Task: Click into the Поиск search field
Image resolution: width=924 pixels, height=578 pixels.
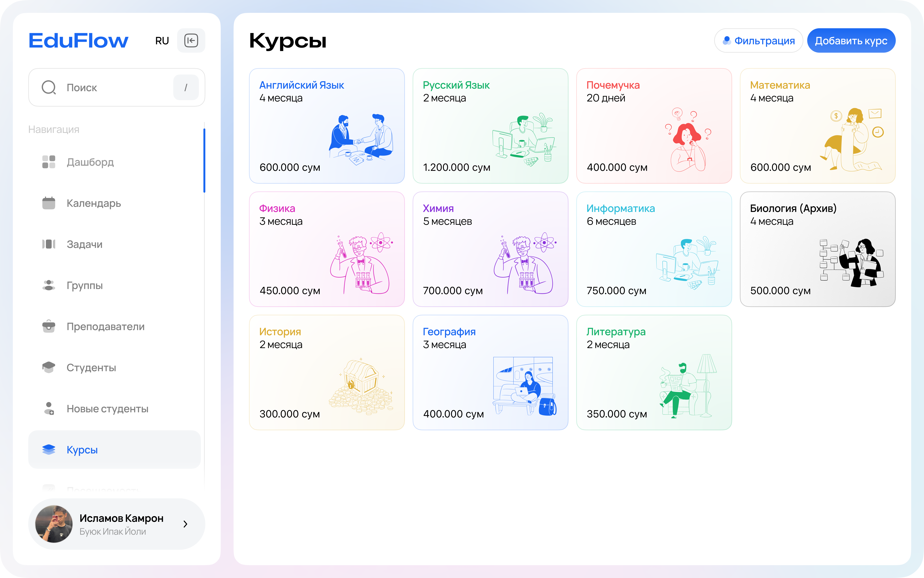Action: tap(116, 88)
